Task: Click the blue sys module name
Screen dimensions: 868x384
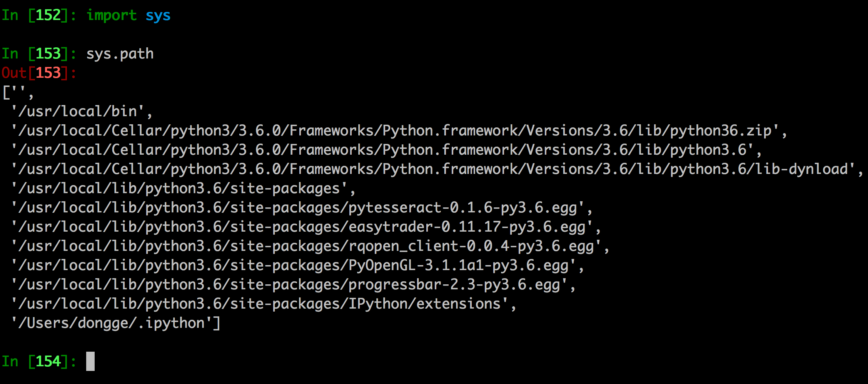Action: tap(158, 15)
